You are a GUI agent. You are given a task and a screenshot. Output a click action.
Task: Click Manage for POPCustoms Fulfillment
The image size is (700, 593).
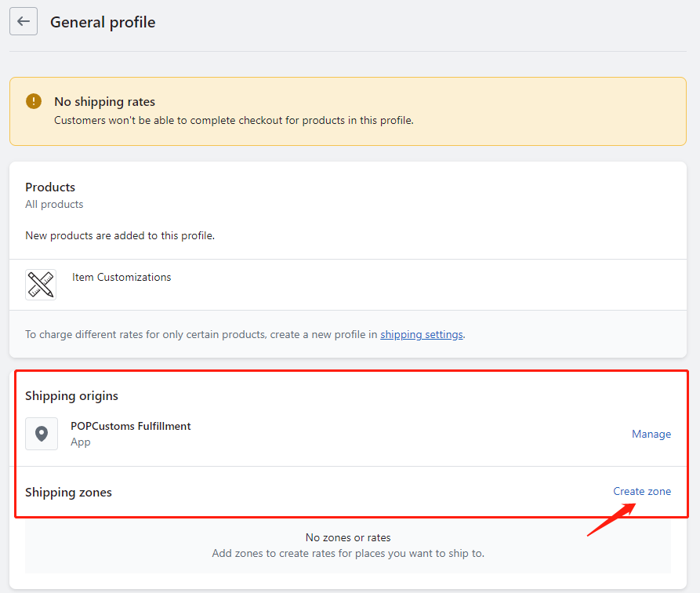point(651,434)
